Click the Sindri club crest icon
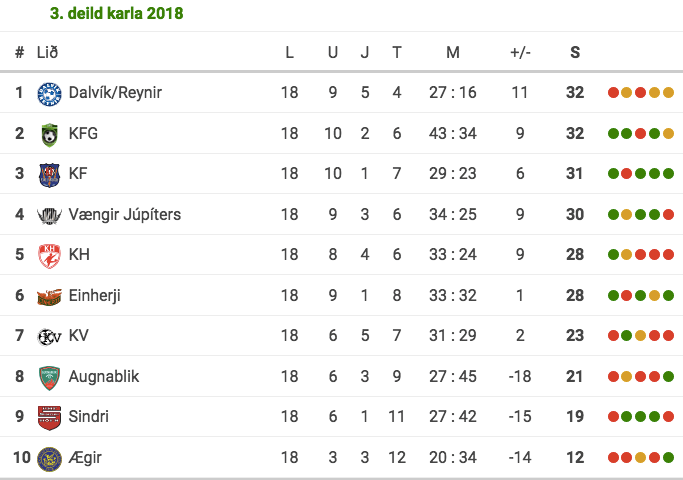683x480 pixels. [49, 417]
